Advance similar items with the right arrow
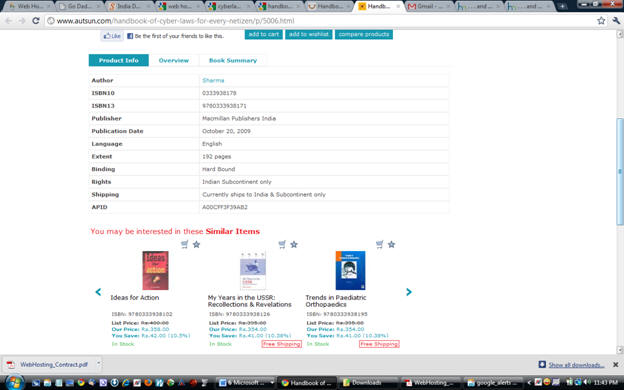Image resolution: width=624 pixels, height=390 pixels. [409, 292]
